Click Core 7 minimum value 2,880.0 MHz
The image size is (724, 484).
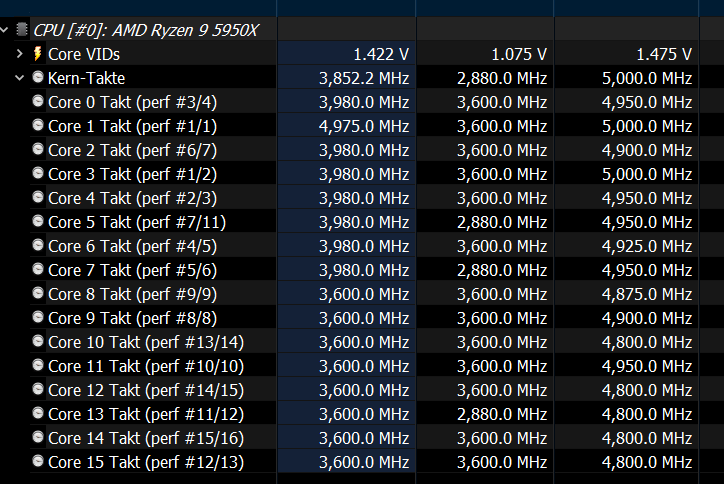pyautogui.click(x=502, y=270)
